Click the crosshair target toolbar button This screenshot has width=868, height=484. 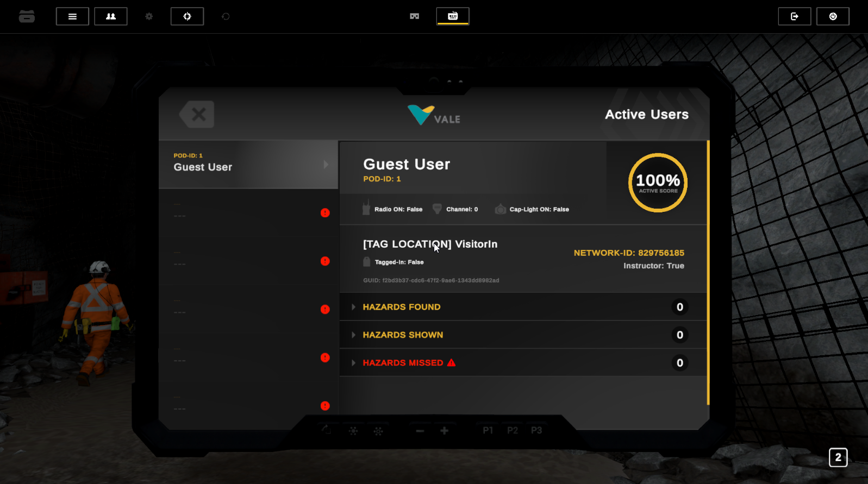[x=187, y=16]
